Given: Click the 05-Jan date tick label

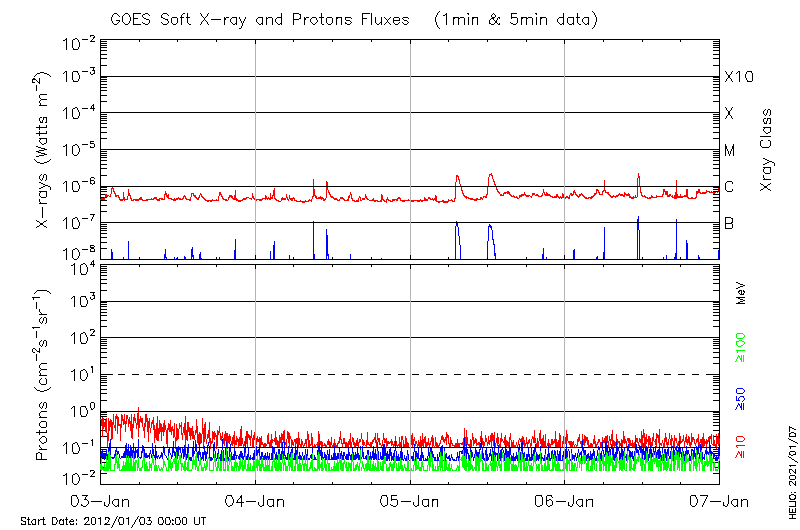Looking at the screenshot, I should coord(410,500).
